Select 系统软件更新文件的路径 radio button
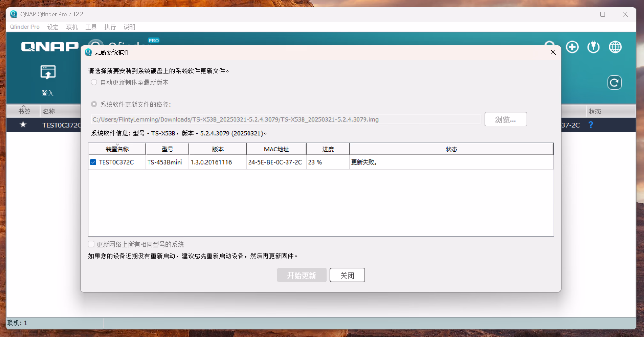The width and height of the screenshot is (644, 337). 94,104
